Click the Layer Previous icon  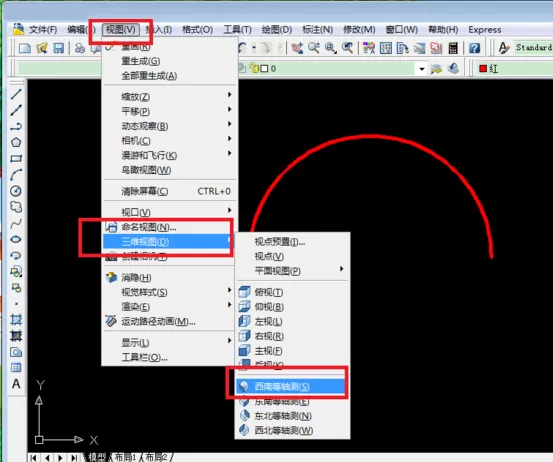coord(453,68)
